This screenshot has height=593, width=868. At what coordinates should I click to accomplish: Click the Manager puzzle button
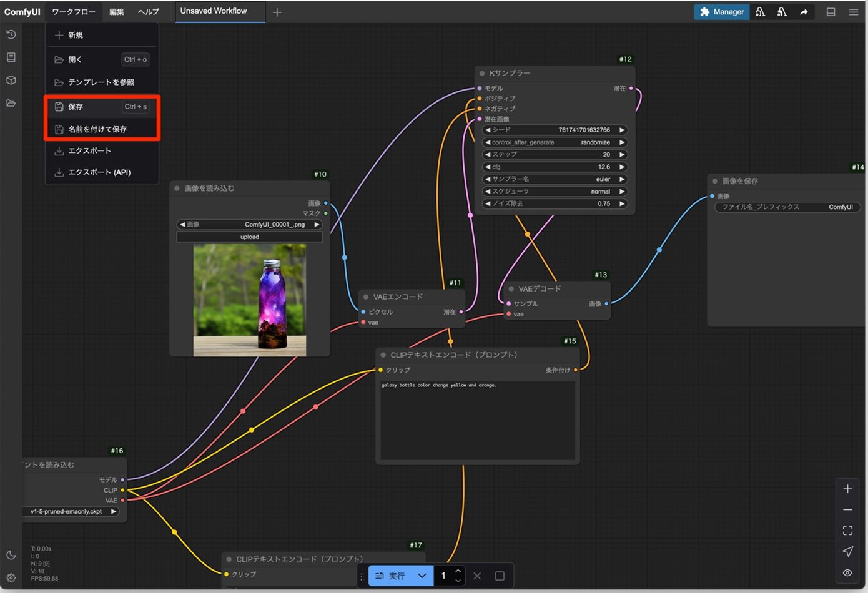(721, 12)
